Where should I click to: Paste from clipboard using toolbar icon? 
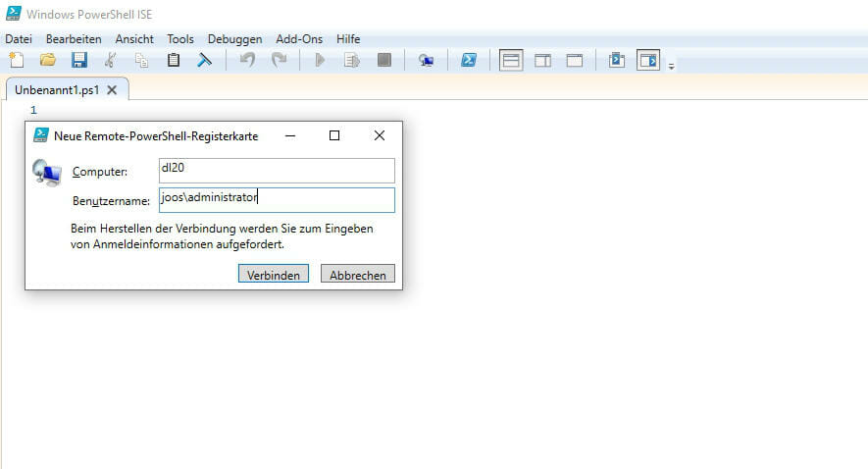click(174, 60)
